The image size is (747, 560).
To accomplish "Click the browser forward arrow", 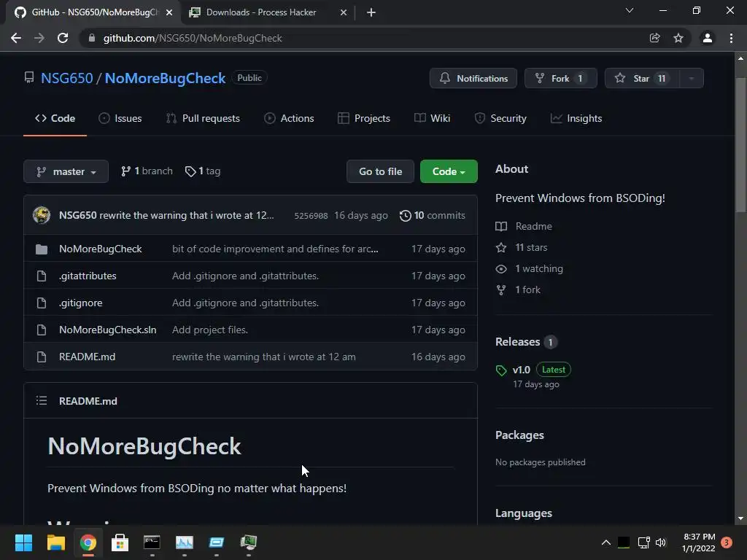I will pos(39,38).
